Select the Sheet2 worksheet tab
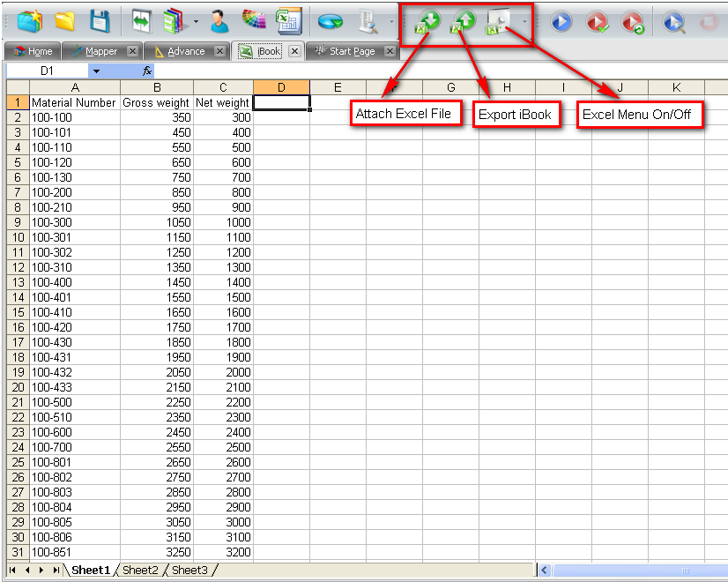This screenshot has width=728, height=582. tap(140, 571)
